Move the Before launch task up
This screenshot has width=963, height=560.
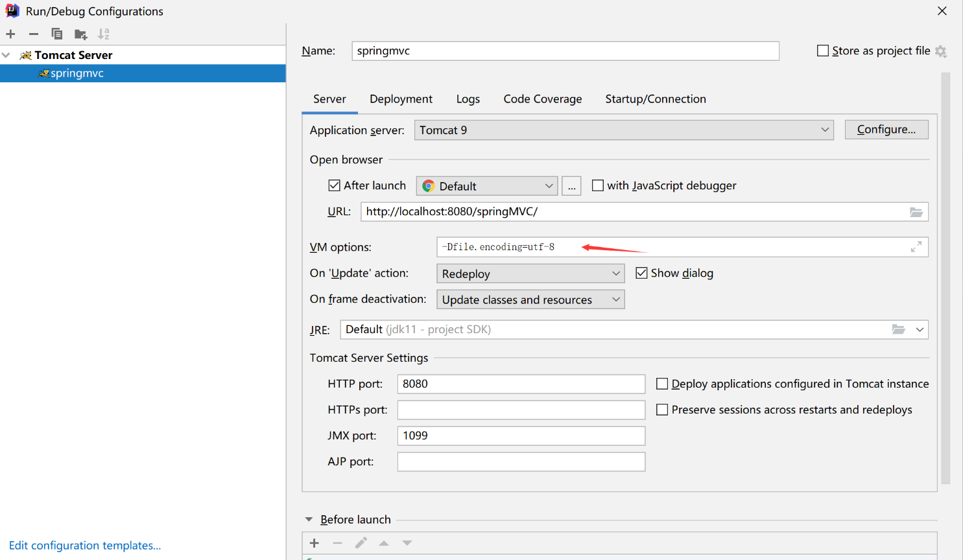[x=384, y=543]
